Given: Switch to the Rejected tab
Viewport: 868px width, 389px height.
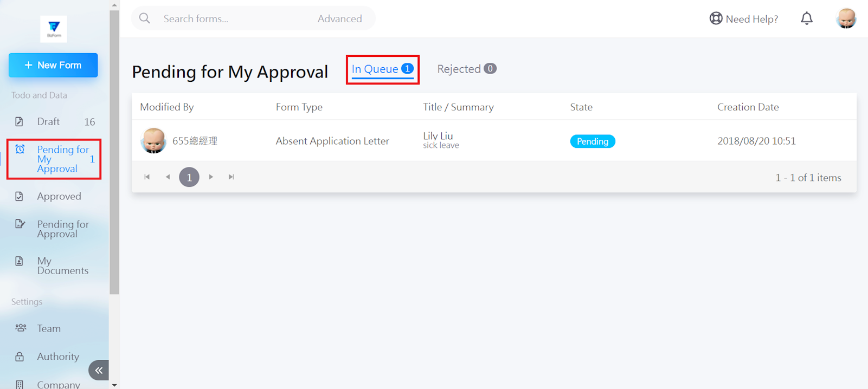Looking at the screenshot, I should click(x=467, y=69).
